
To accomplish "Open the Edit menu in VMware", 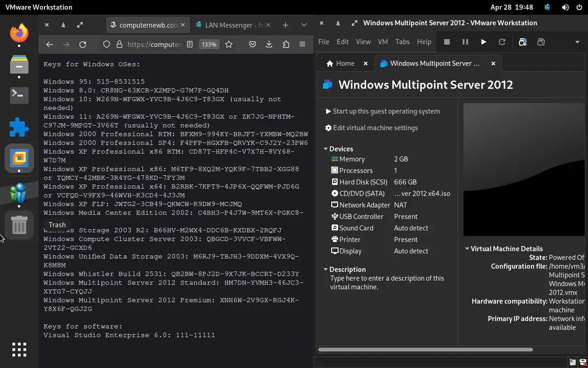I will (342, 41).
